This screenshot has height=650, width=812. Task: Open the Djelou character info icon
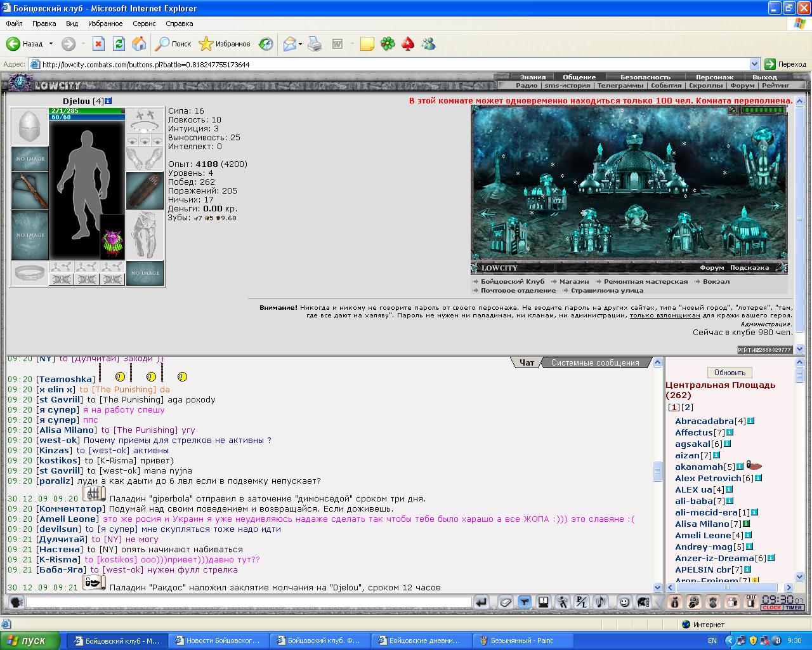click(108, 101)
